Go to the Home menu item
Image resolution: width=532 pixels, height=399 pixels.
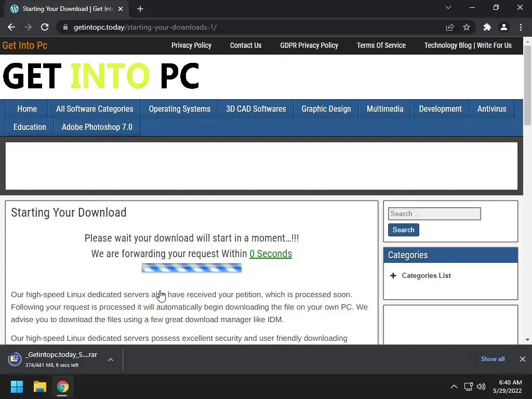(x=27, y=109)
